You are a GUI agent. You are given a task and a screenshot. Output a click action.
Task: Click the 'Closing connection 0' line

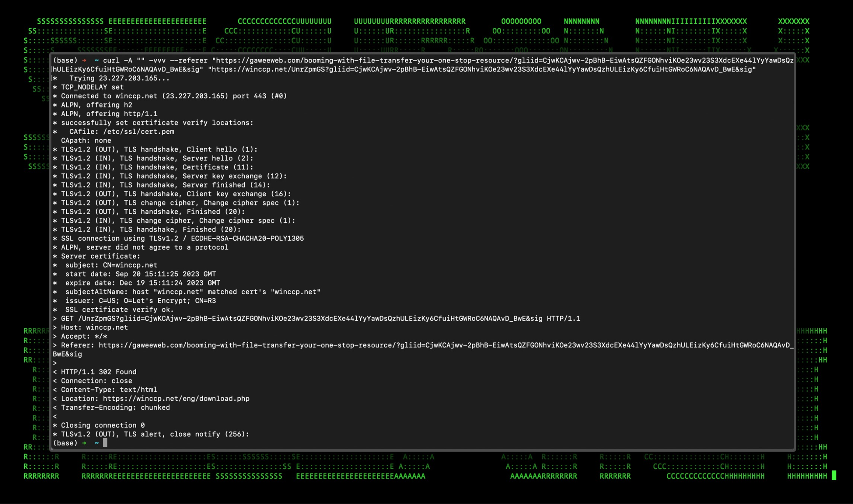coord(102,425)
